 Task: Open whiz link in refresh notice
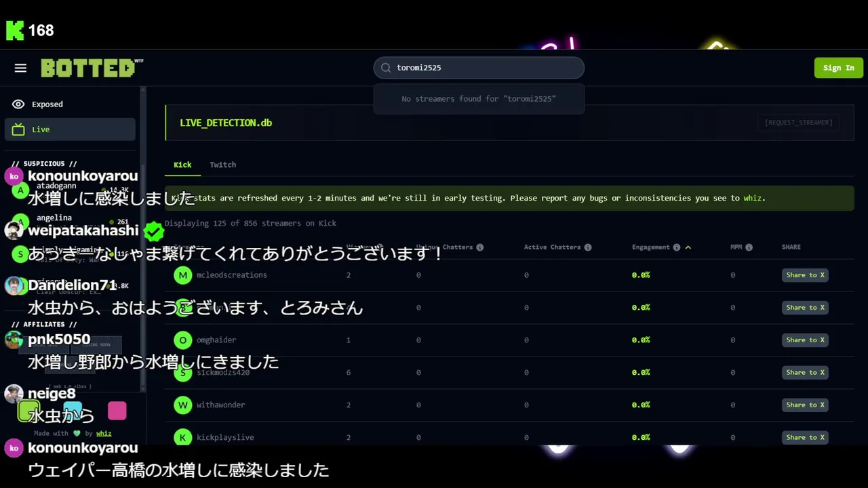[753, 199]
